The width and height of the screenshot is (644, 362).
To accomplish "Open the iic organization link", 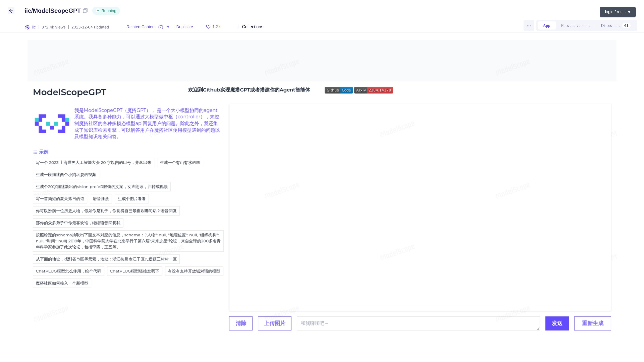I will click(x=34, y=27).
